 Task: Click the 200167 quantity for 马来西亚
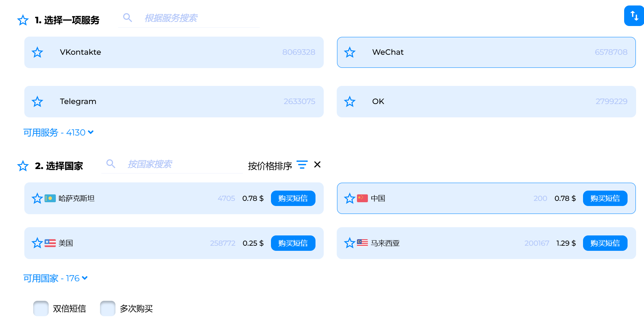click(x=537, y=243)
